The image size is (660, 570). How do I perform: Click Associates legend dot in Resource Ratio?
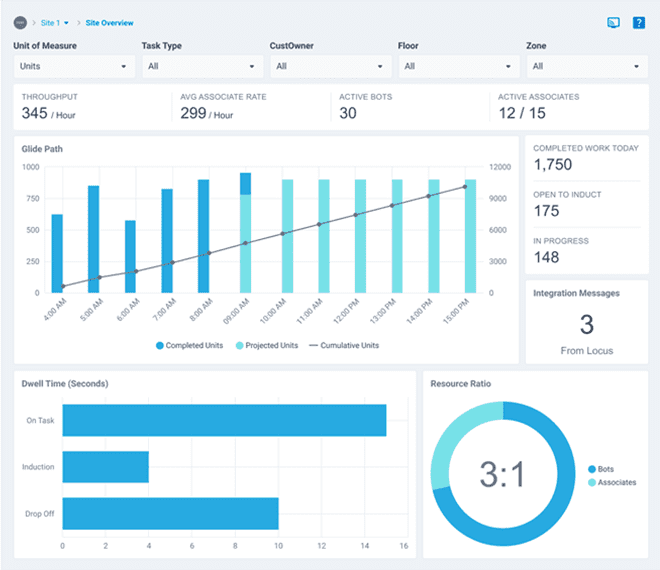592,482
